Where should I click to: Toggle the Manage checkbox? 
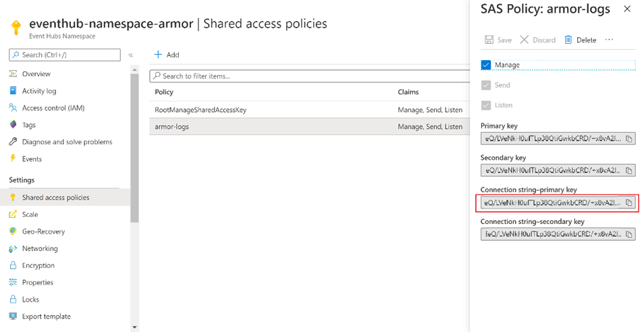tap(486, 65)
